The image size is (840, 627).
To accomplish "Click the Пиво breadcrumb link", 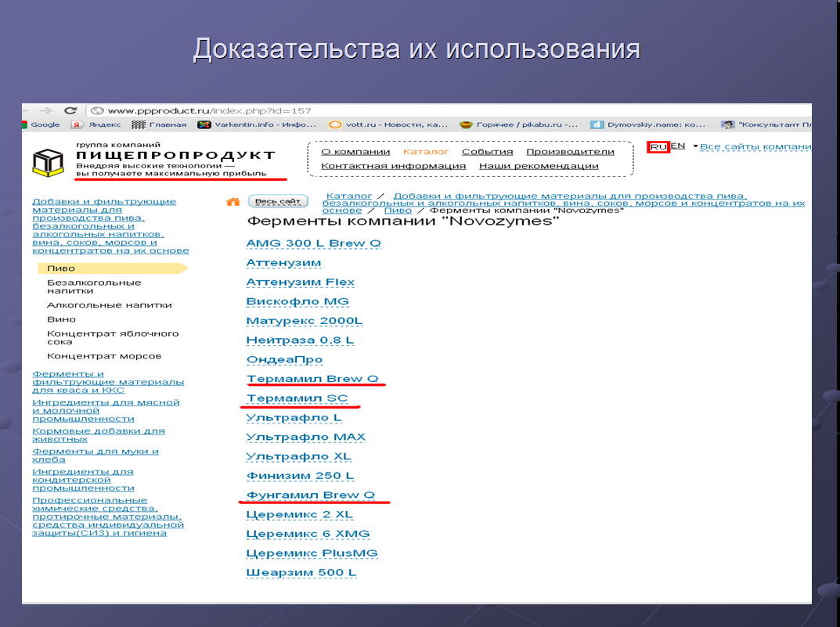I will [x=398, y=210].
